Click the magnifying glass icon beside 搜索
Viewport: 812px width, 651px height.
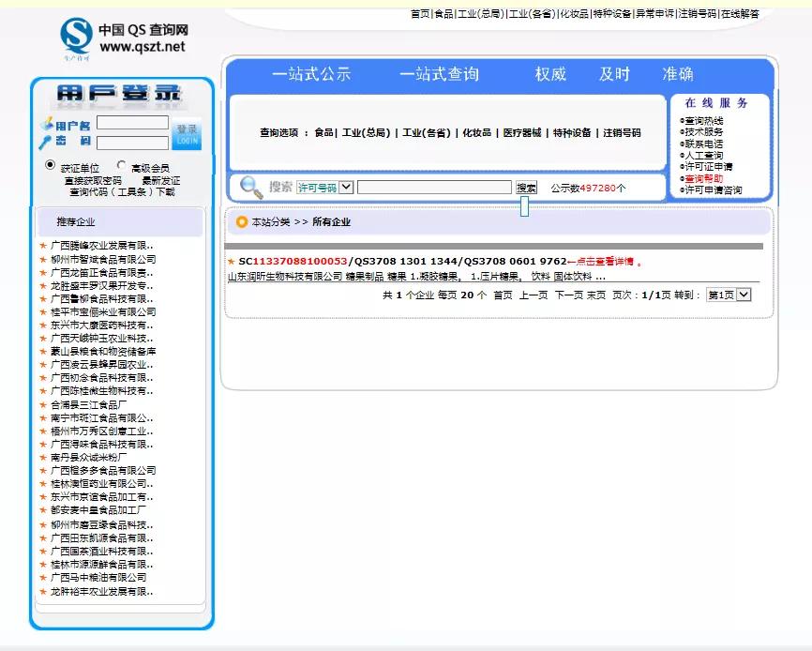pos(249,187)
